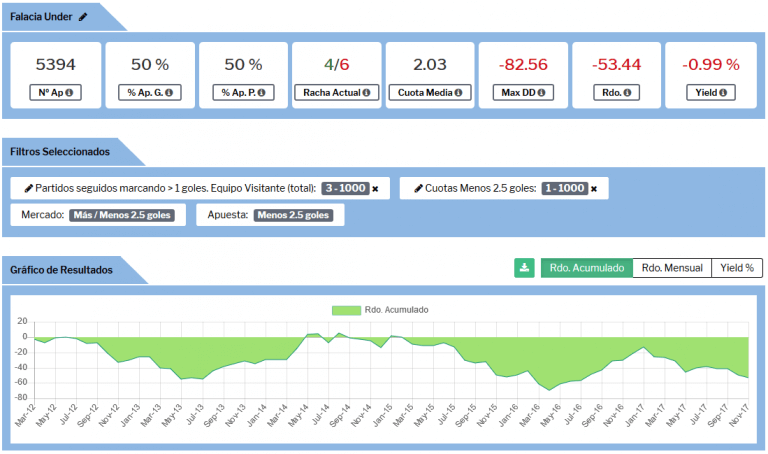Click the Menos 2.5 goles bet badge

point(294,215)
